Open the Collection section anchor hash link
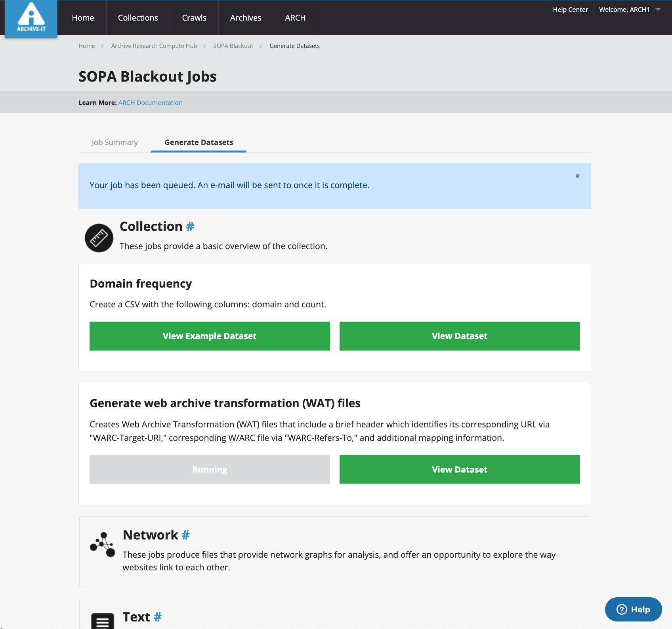 [x=190, y=227]
